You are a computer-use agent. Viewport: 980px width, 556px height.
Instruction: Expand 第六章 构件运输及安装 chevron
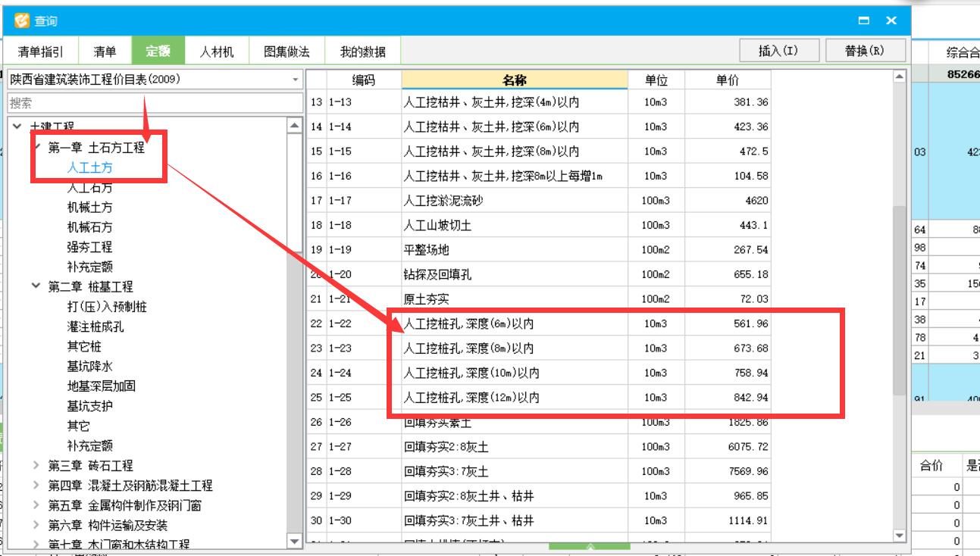(x=36, y=525)
